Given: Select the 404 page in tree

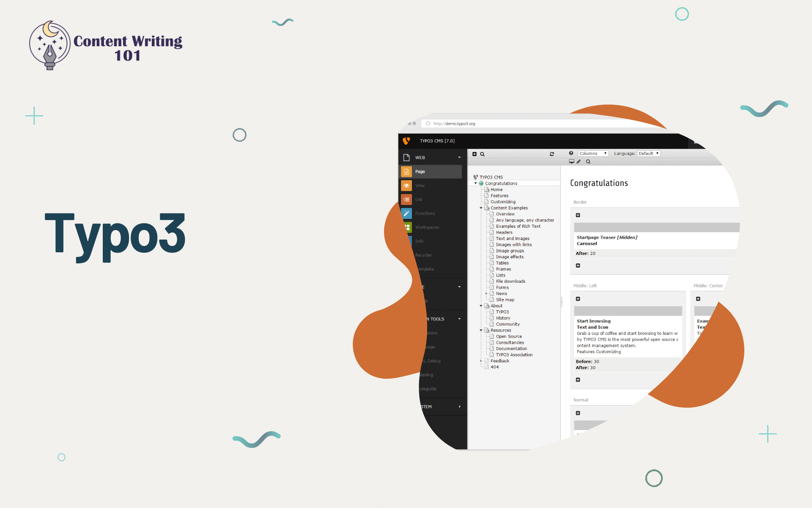Looking at the screenshot, I should (494, 367).
